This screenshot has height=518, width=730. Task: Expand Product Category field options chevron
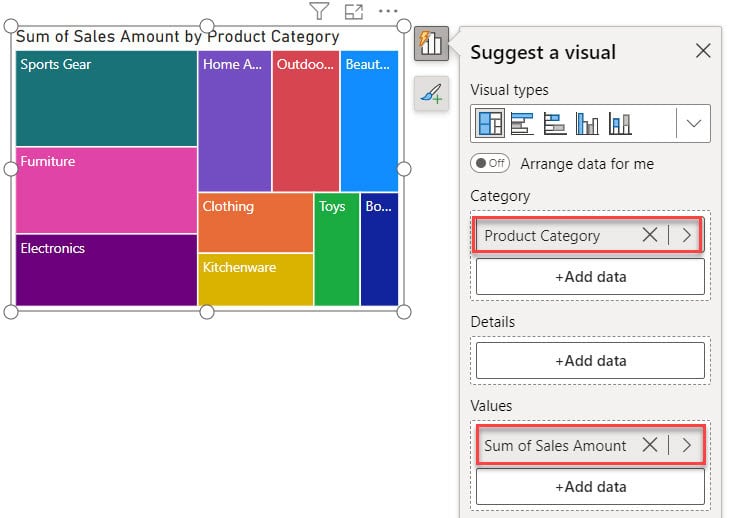pos(687,235)
